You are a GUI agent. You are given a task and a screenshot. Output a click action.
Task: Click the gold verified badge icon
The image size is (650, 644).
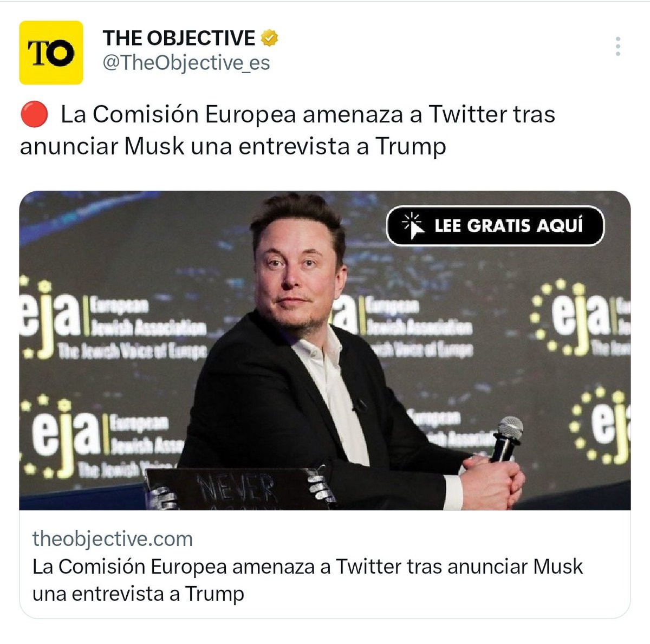(x=269, y=38)
